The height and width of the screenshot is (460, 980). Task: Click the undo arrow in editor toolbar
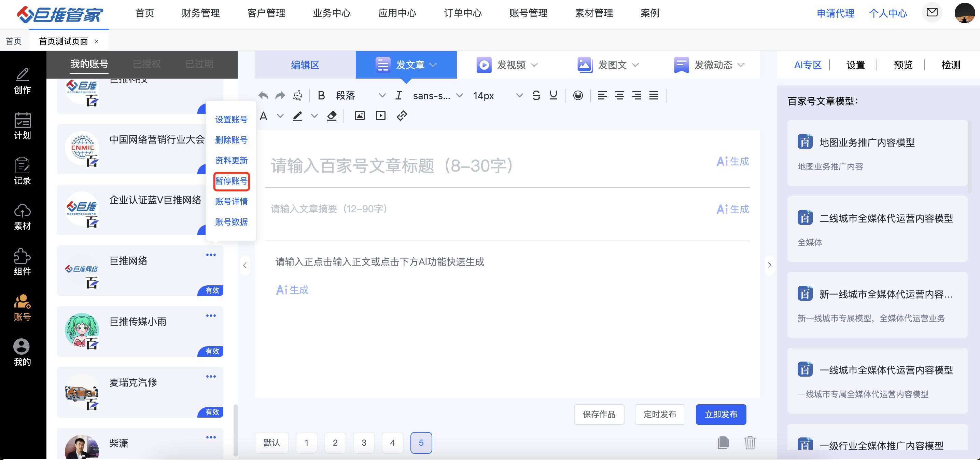click(x=263, y=96)
